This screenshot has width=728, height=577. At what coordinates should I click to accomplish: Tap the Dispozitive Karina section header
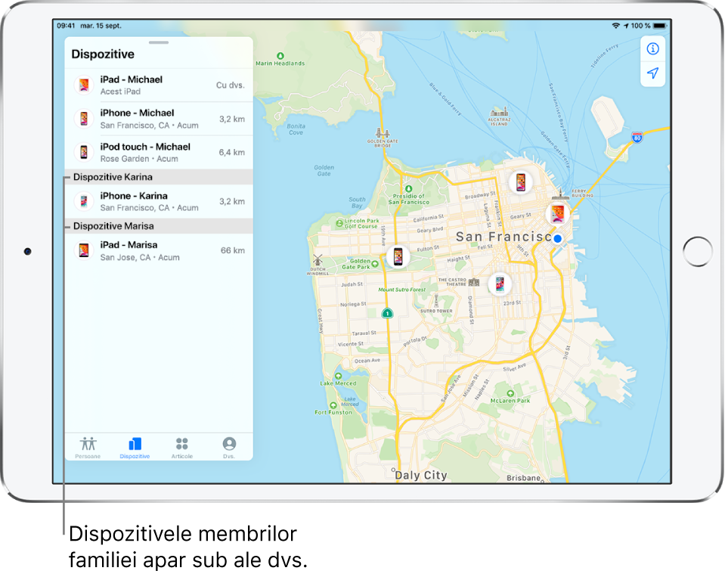[159, 177]
